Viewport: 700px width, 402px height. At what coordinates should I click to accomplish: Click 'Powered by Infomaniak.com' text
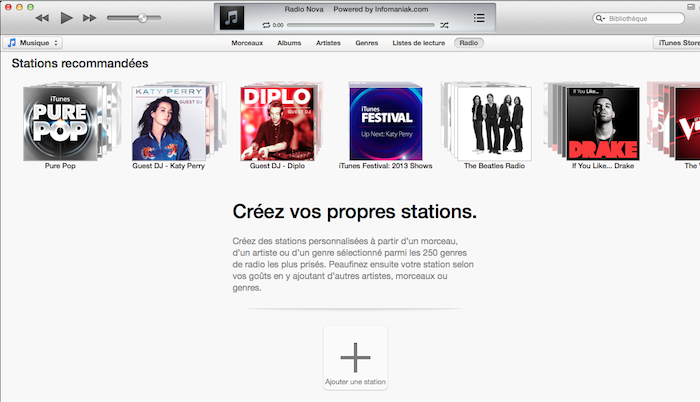point(381,9)
